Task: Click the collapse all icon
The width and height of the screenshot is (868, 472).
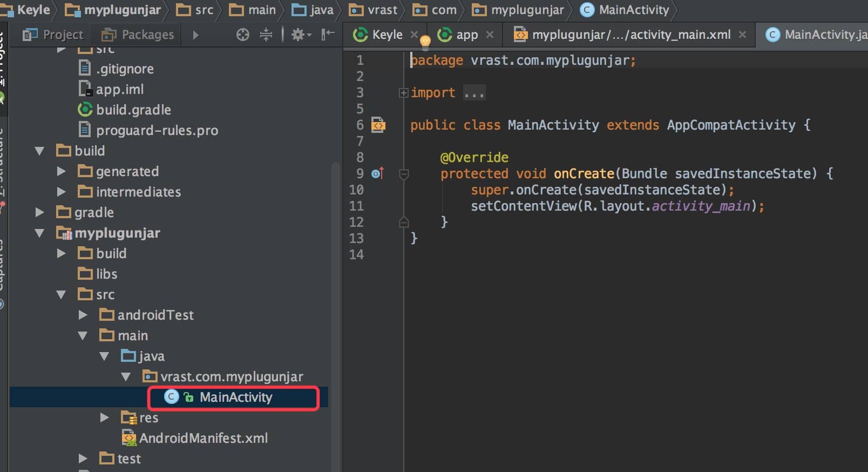Action: tap(266, 35)
